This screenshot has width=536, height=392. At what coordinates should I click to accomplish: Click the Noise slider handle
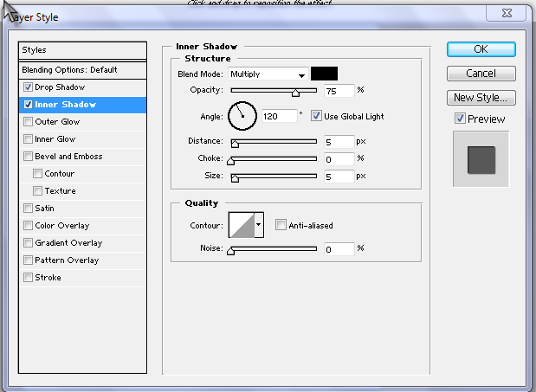coord(230,251)
